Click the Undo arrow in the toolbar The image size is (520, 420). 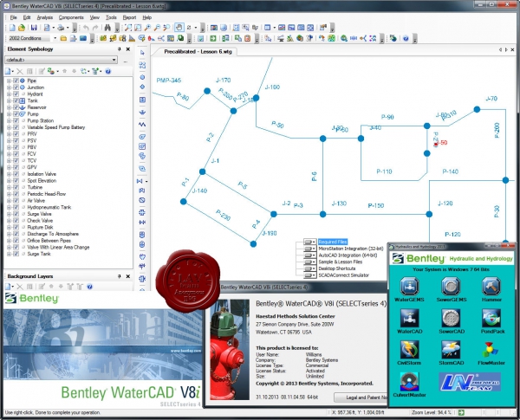coord(86,28)
